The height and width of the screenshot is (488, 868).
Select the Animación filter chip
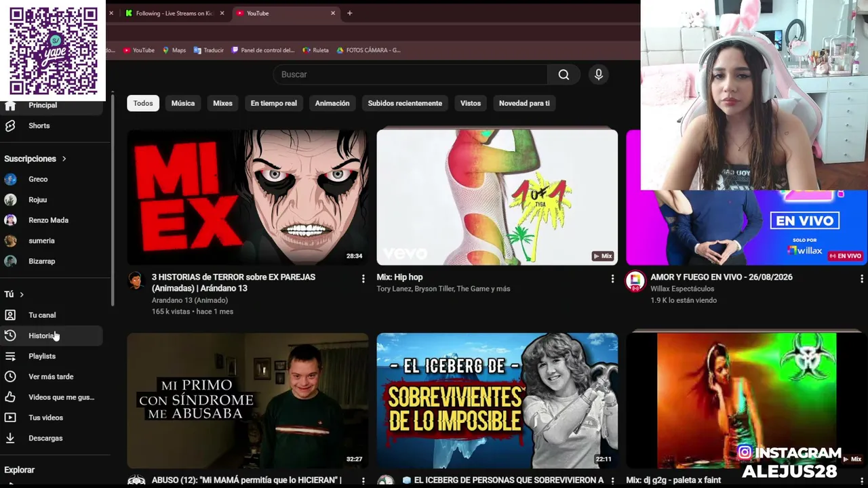[332, 103]
